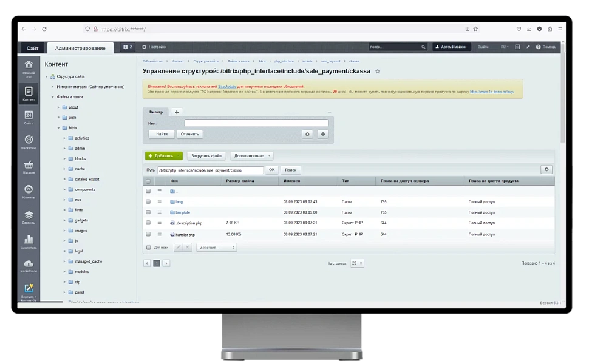Add page to favorites with the star icon
The width and height of the screenshot is (589, 364).
point(378,71)
